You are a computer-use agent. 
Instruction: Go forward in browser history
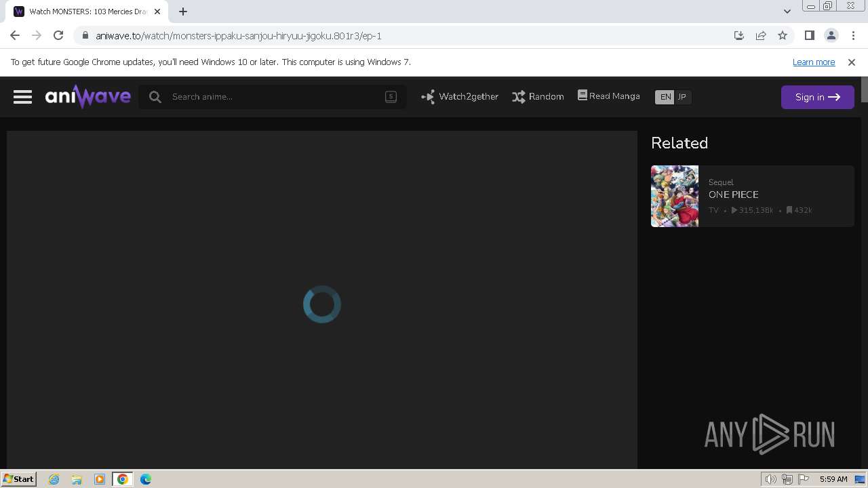click(37, 35)
